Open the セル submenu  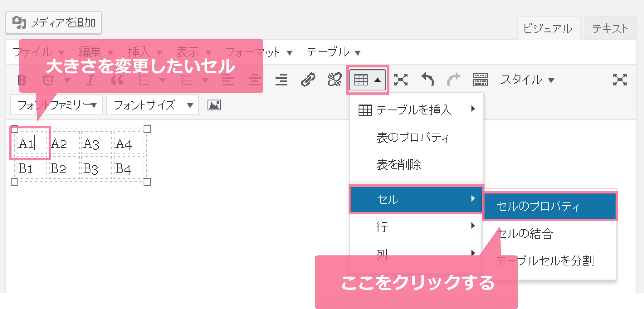click(417, 199)
